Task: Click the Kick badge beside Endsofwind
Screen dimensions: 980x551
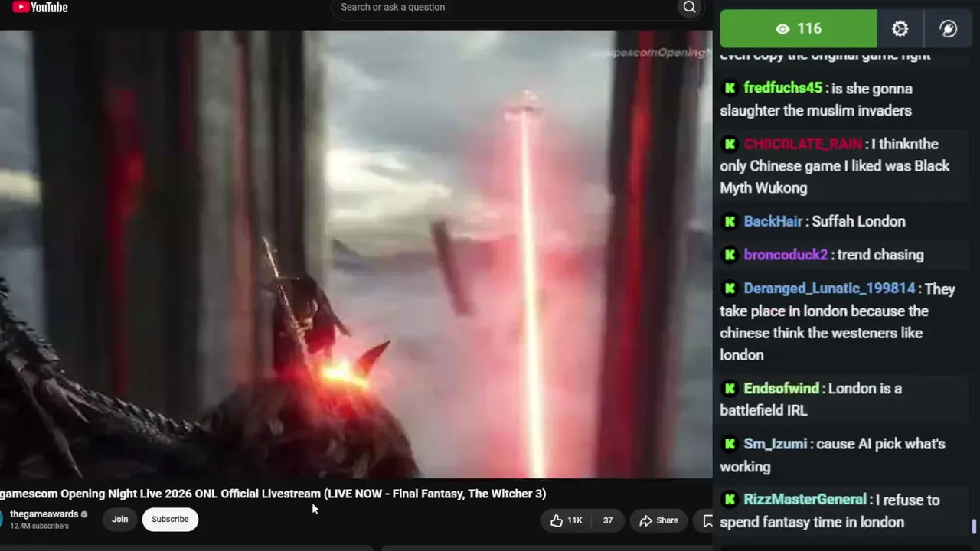Action: pyautogui.click(x=730, y=389)
